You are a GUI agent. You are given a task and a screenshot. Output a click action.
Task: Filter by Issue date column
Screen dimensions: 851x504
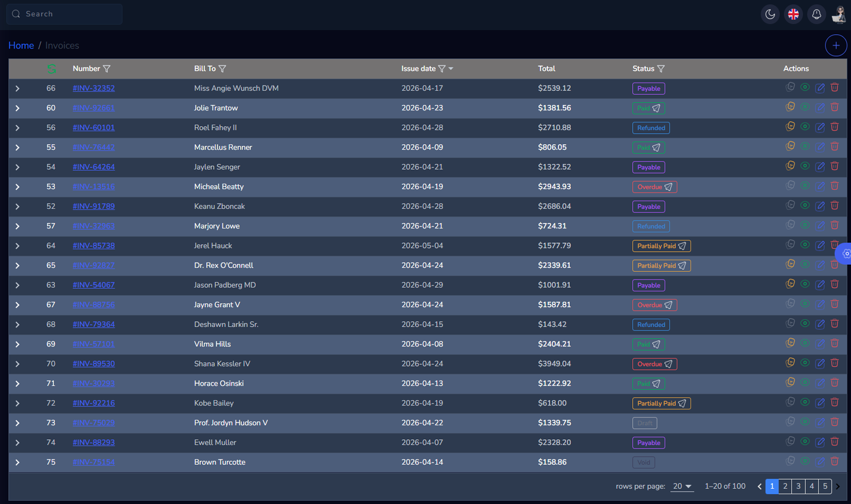tap(442, 69)
